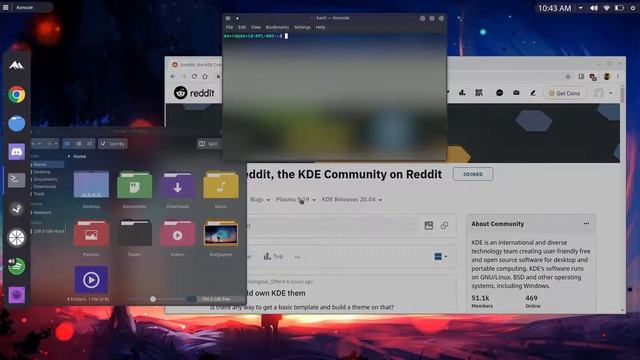Open the reddit bar-chart icon in header
The height and width of the screenshot is (360, 640).
tap(462, 93)
